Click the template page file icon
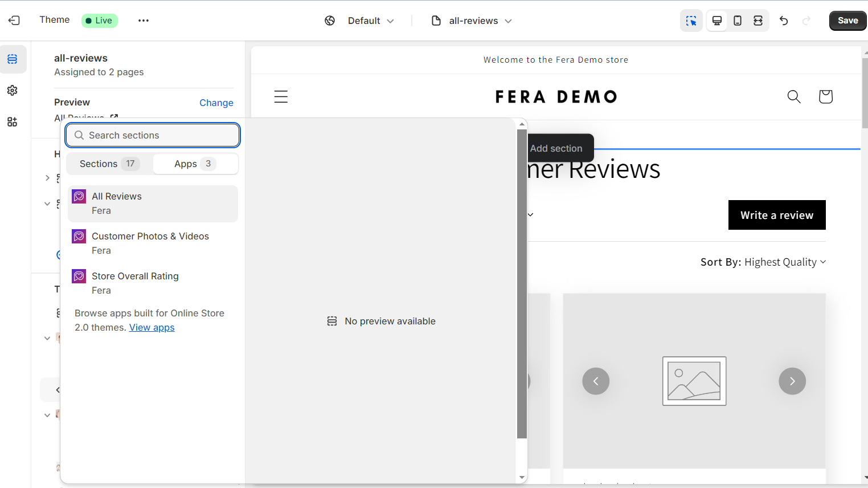 [436, 21]
